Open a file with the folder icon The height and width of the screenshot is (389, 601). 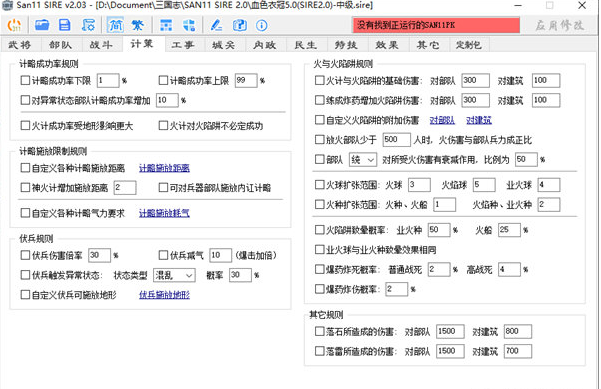point(42,25)
